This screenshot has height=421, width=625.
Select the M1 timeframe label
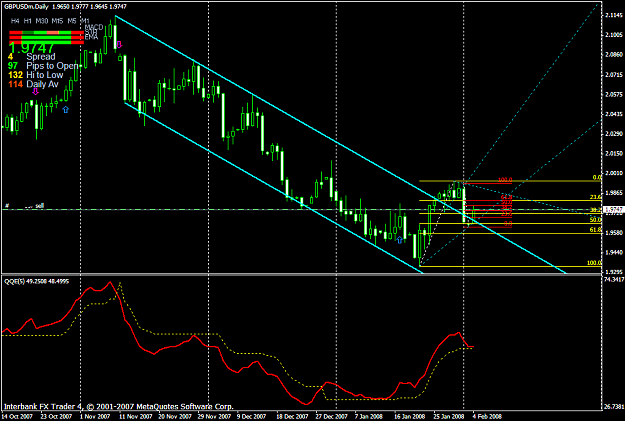pyautogui.click(x=85, y=21)
